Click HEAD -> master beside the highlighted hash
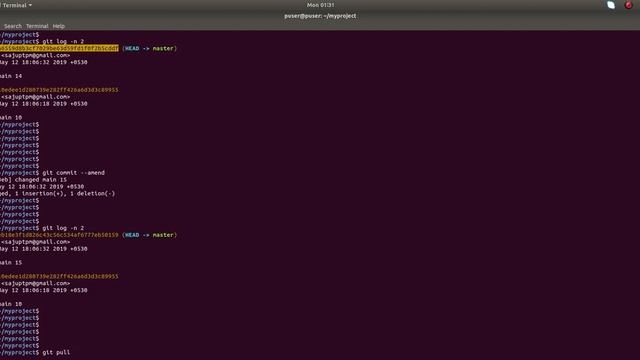Viewport: 640px width, 360px height. [x=149, y=48]
